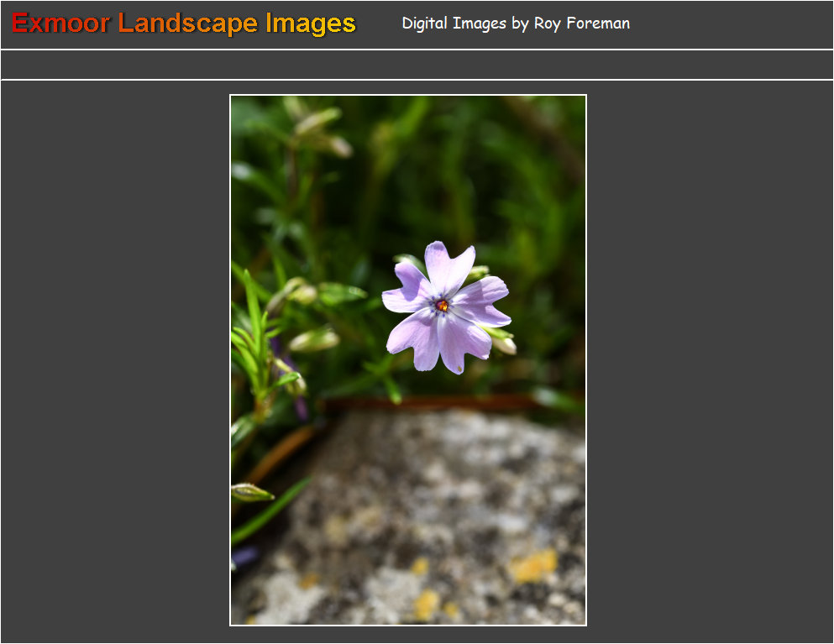Click the green leaf bud at photo's lower left
834x644 pixels.
point(250,492)
